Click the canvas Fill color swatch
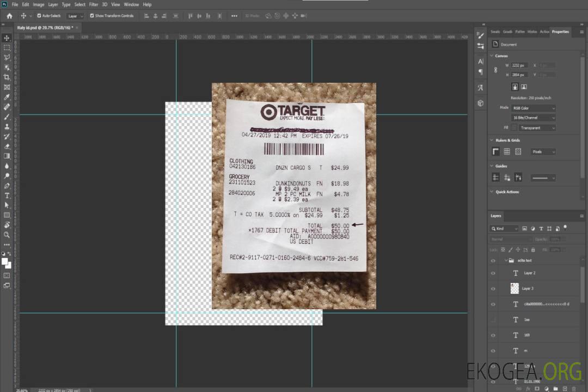588x392 pixels. 514,128
